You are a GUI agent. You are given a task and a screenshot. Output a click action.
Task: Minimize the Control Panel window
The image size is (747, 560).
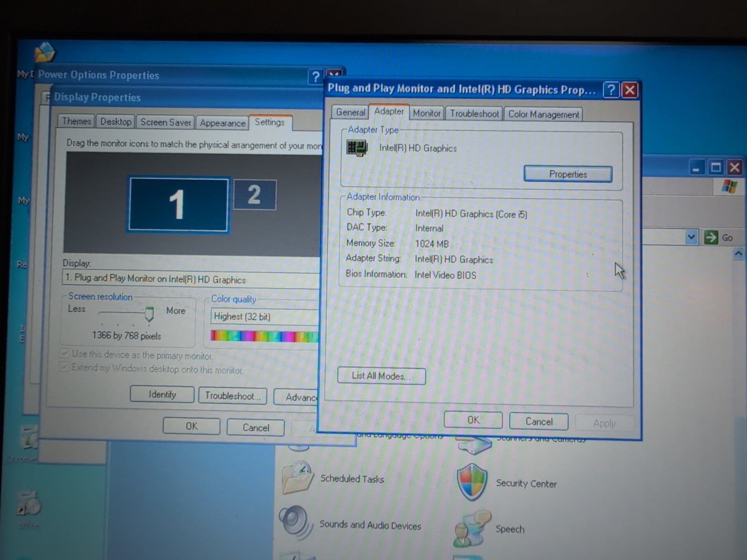696,168
